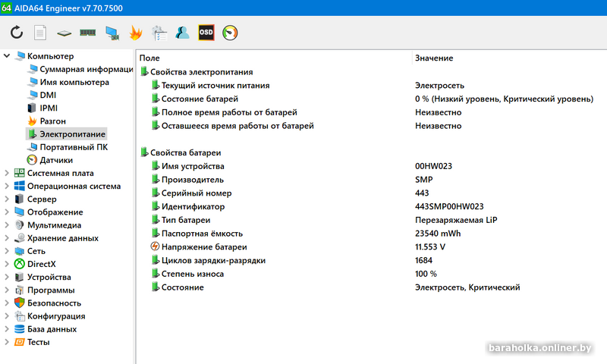Click the value 11.553 V

[430, 246]
